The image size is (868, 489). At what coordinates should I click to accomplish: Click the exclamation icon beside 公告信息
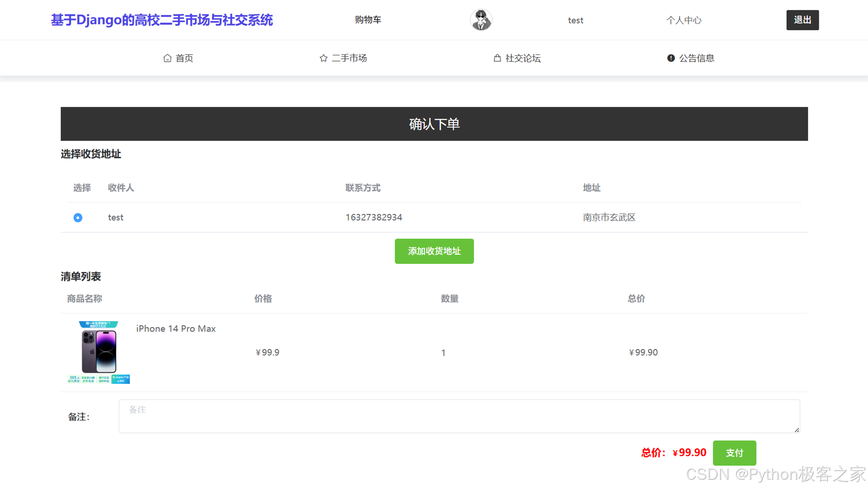671,58
